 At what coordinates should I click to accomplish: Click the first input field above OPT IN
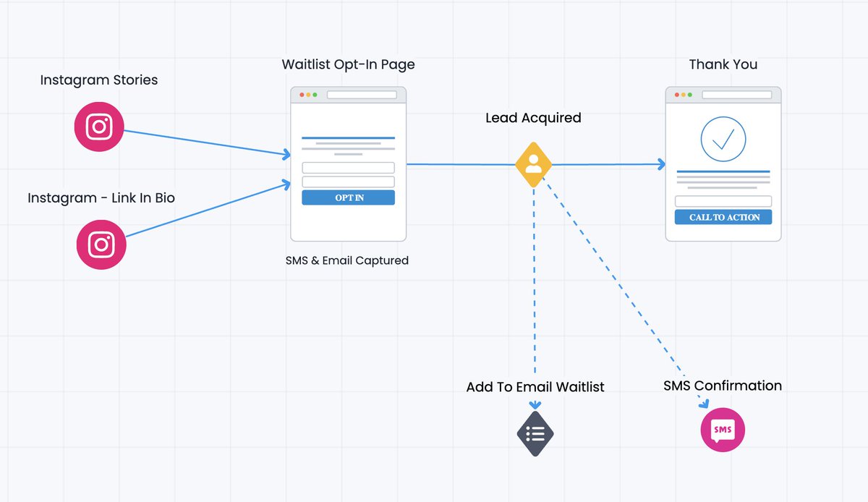coord(349,168)
